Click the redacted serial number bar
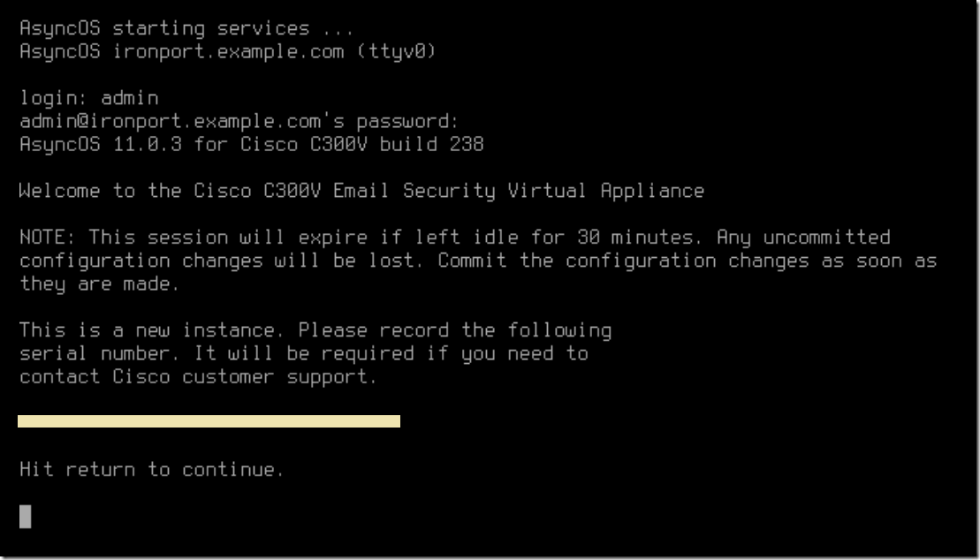Screen dimensions: 980x560 tap(209, 421)
